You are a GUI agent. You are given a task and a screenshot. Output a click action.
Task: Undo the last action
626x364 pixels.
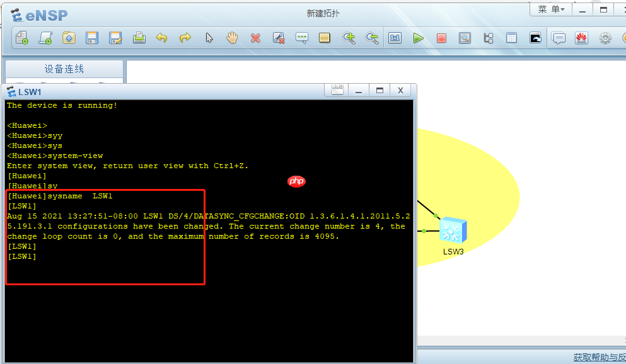161,38
